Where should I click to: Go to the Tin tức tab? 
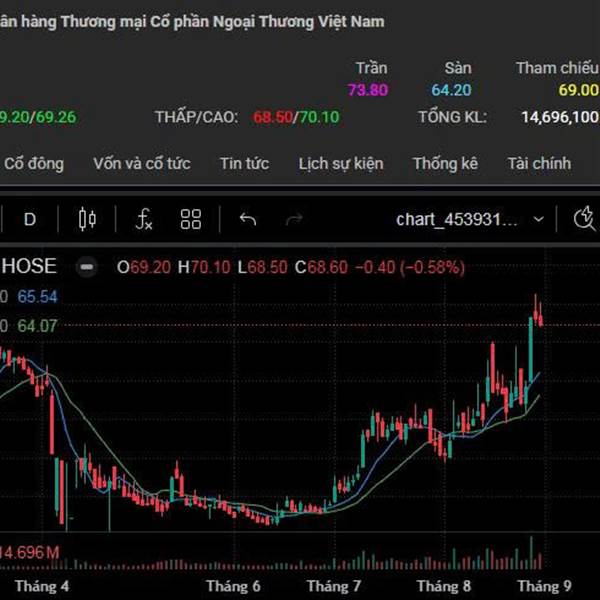click(244, 164)
